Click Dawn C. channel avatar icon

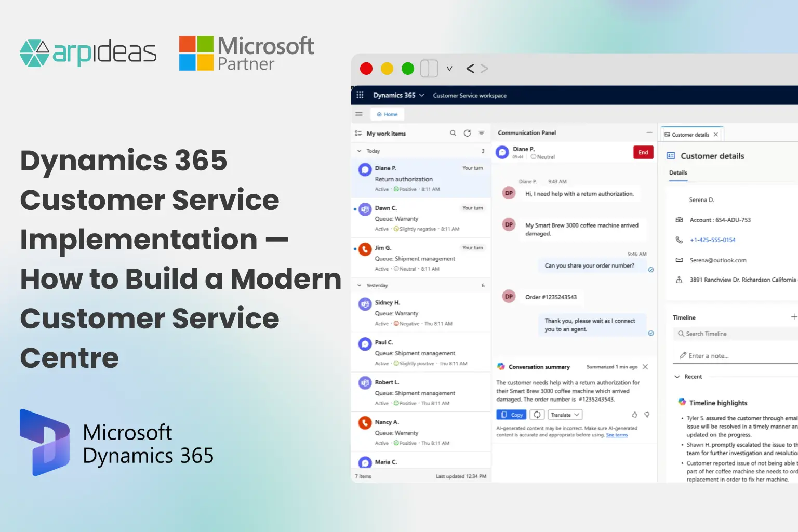pos(365,209)
